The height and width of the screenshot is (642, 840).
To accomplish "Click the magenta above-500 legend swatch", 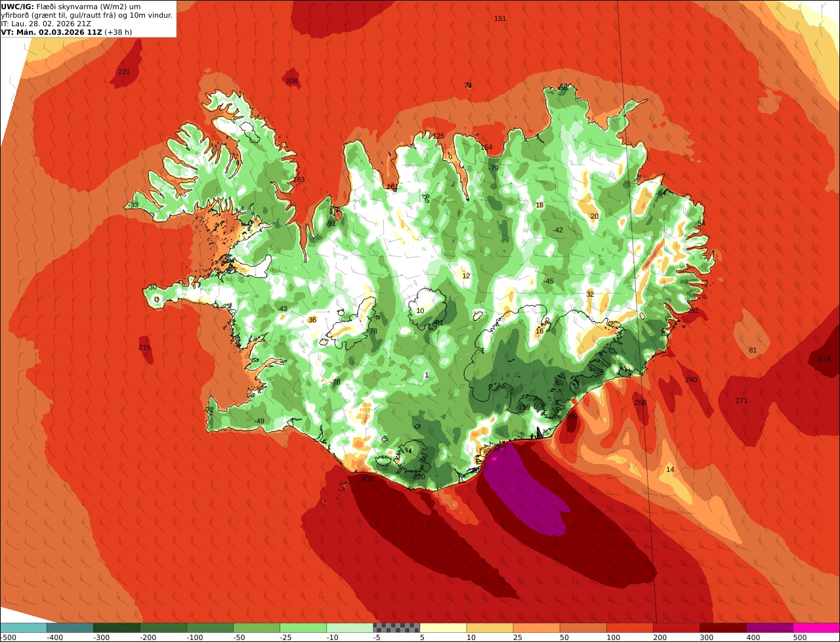I will 816,628.
